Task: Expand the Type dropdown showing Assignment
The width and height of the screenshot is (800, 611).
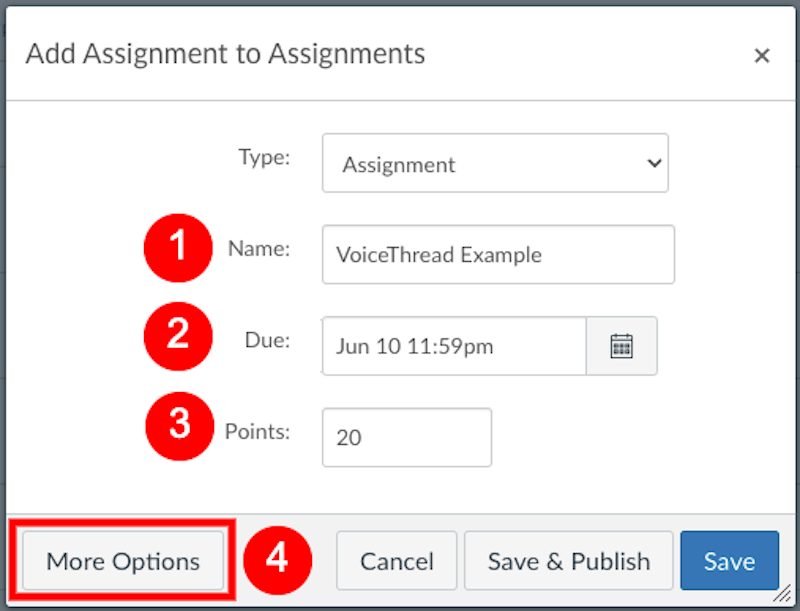Action: click(495, 163)
